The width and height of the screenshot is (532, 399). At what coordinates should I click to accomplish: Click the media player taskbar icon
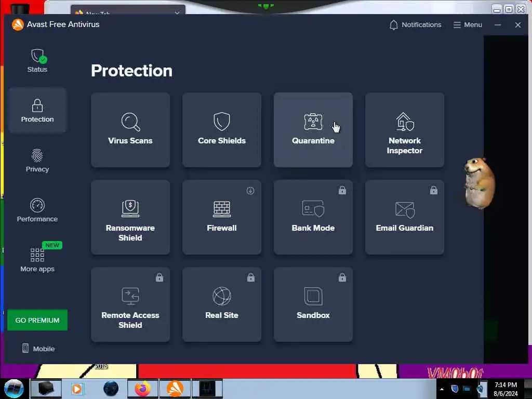(77, 389)
